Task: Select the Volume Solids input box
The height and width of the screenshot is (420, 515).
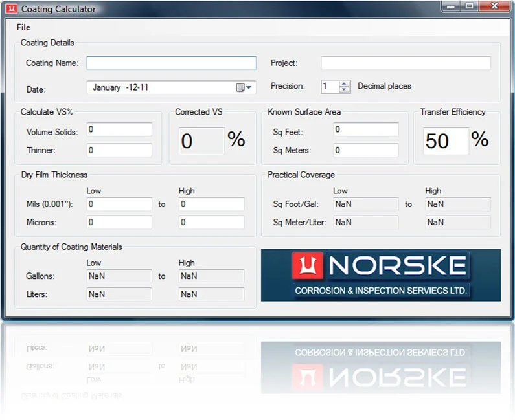Action: coord(119,130)
